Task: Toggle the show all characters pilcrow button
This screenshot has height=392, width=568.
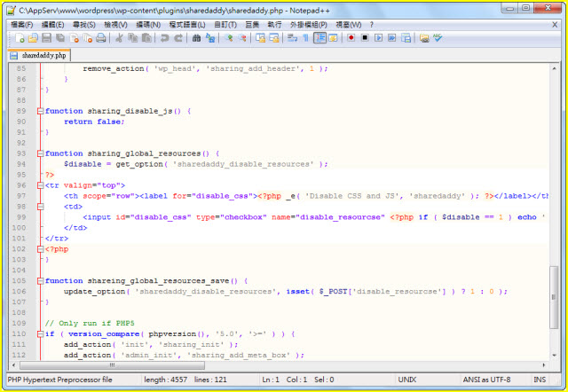Action: point(304,38)
